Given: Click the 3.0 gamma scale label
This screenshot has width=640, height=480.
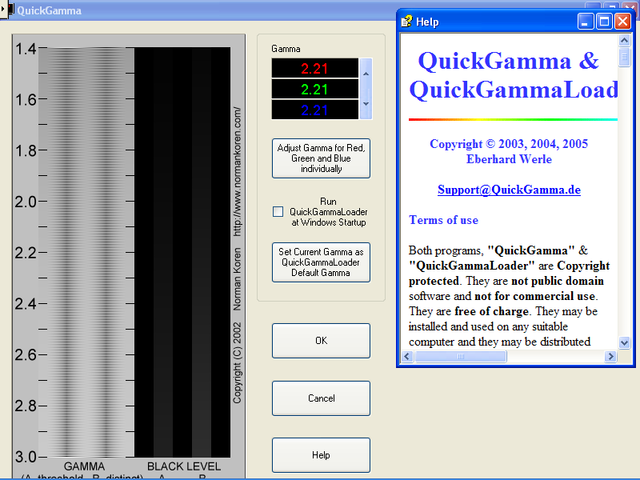Looking at the screenshot, I should click(x=26, y=457).
